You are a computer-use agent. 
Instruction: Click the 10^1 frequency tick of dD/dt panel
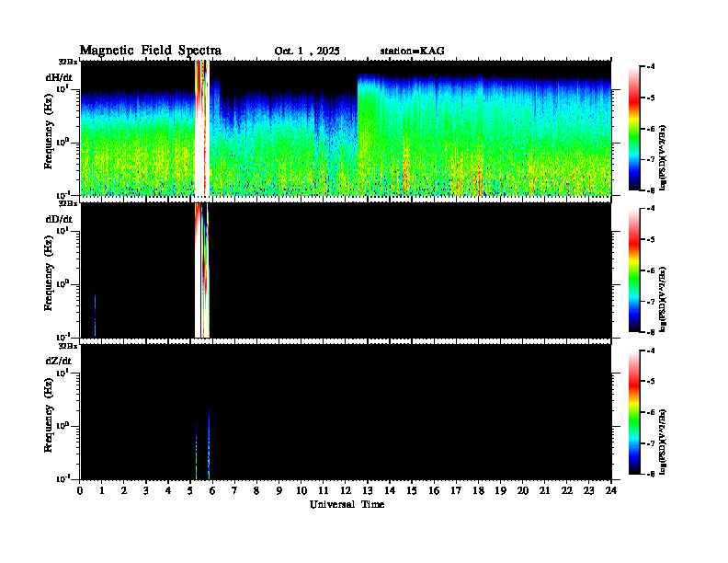63,230
